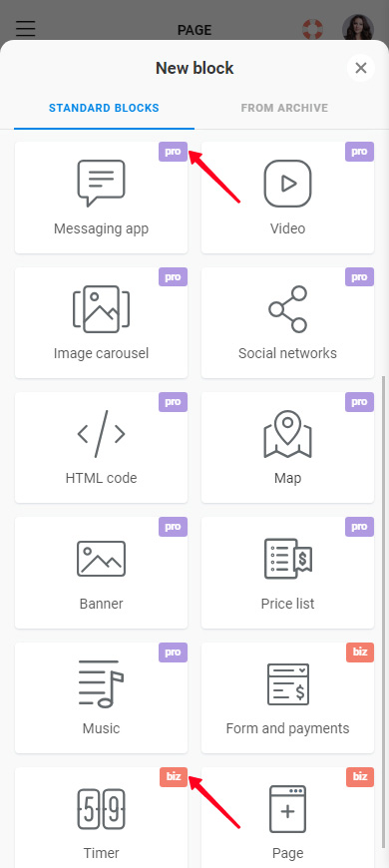Select the Banner block
389x868 pixels.
[102, 573]
